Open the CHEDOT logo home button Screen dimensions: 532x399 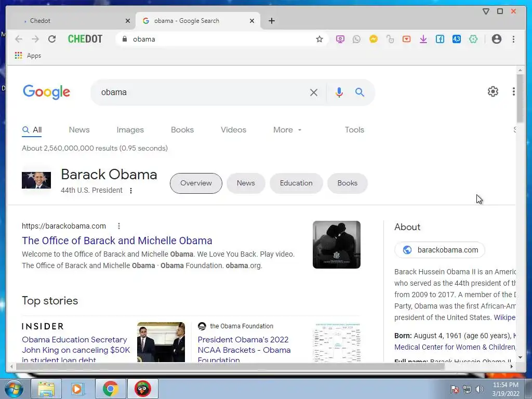(85, 39)
